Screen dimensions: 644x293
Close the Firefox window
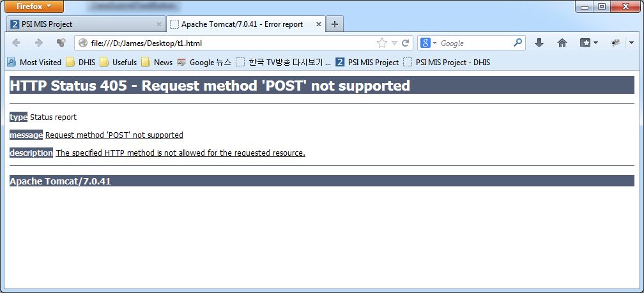click(x=625, y=6)
